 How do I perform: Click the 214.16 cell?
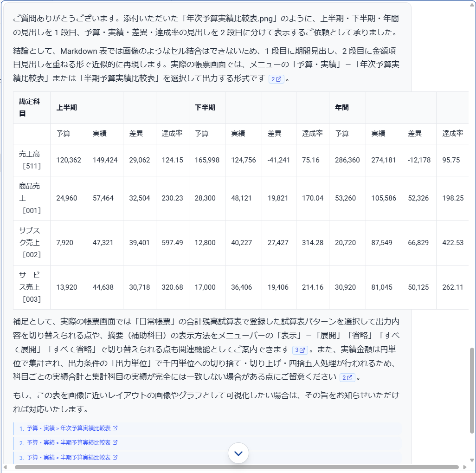pos(313,287)
